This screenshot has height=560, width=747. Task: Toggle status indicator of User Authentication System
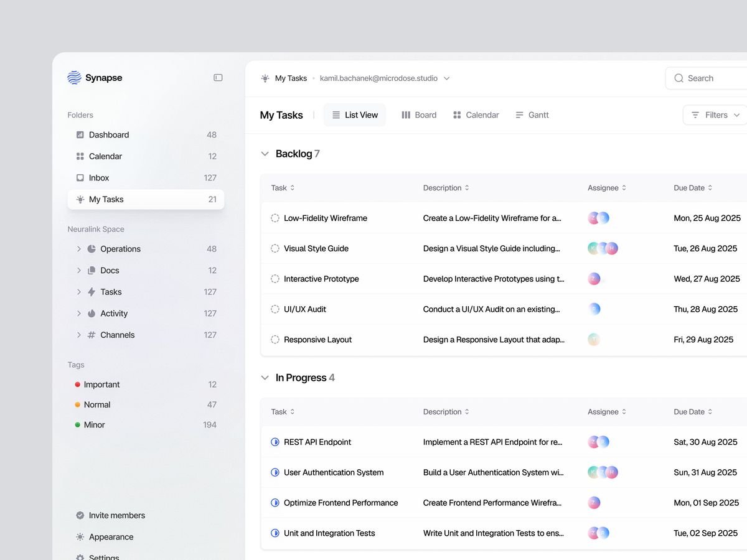click(275, 472)
